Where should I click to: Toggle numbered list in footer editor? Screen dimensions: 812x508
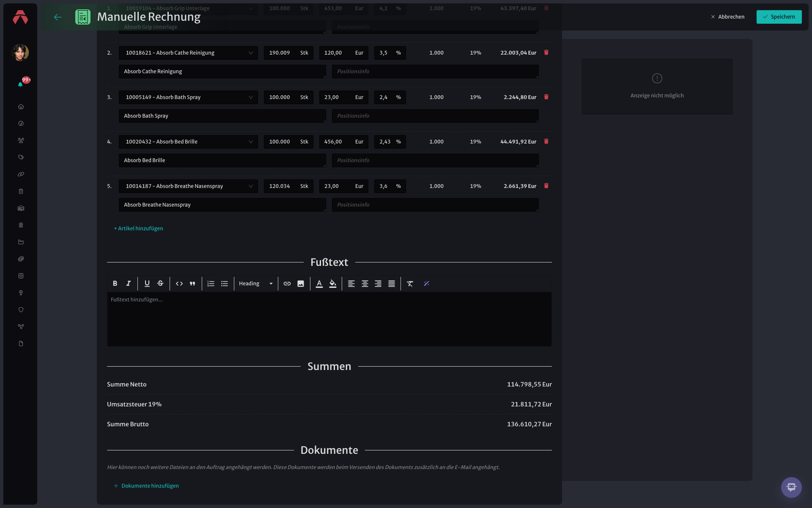[211, 284]
